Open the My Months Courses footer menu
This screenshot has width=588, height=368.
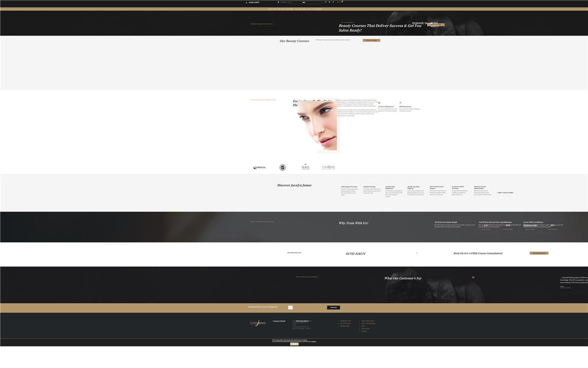tap(346, 321)
